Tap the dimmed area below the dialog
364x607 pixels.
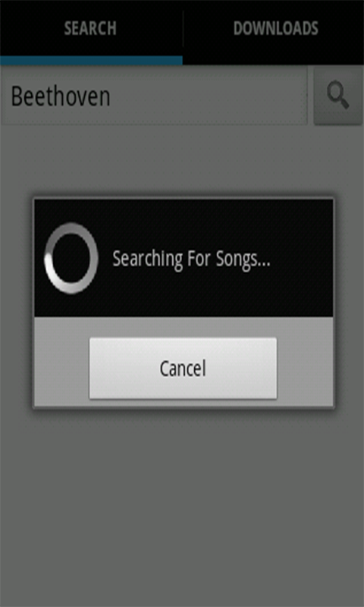click(182, 507)
